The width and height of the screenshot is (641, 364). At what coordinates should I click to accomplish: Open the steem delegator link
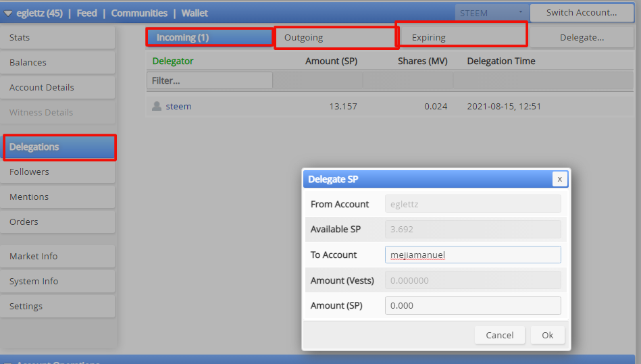pos(178,106)
